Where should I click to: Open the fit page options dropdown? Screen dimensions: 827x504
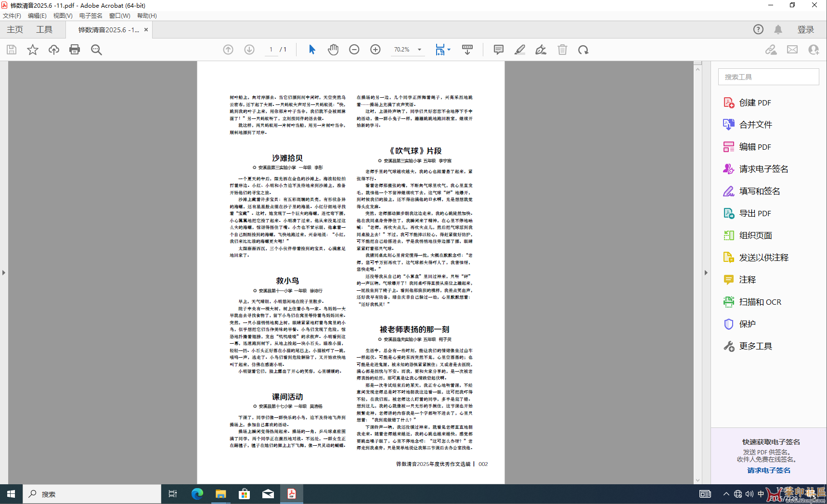click(x=449, y=50)
